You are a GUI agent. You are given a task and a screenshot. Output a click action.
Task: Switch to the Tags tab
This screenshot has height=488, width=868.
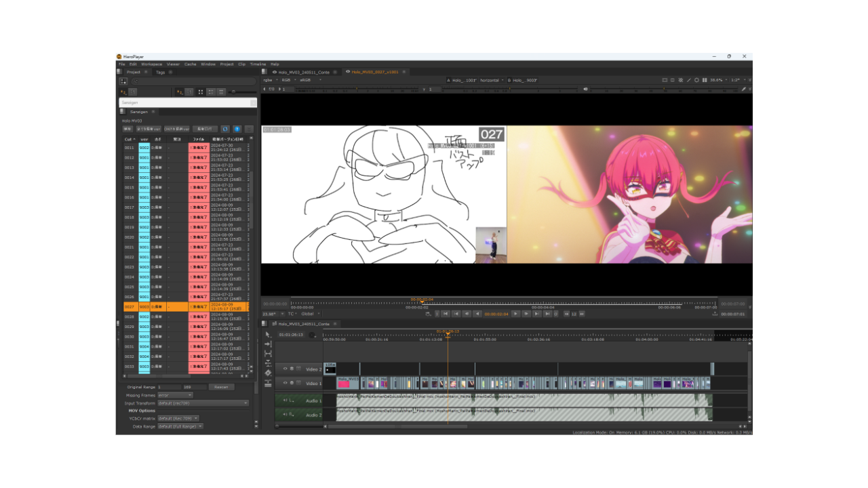coord(161,72)
